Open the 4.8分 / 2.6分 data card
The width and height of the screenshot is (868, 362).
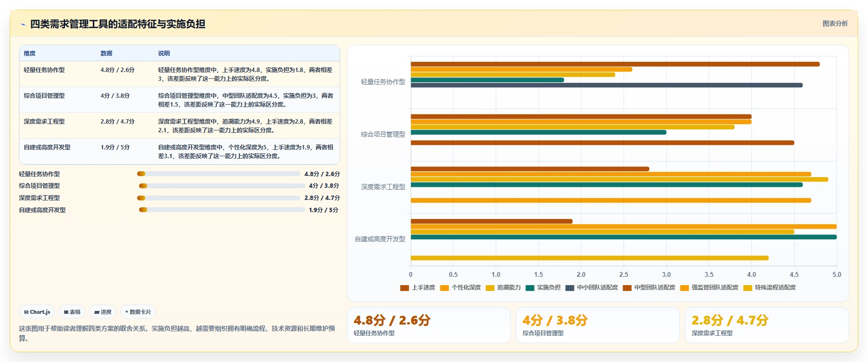[x=429, y=325]
